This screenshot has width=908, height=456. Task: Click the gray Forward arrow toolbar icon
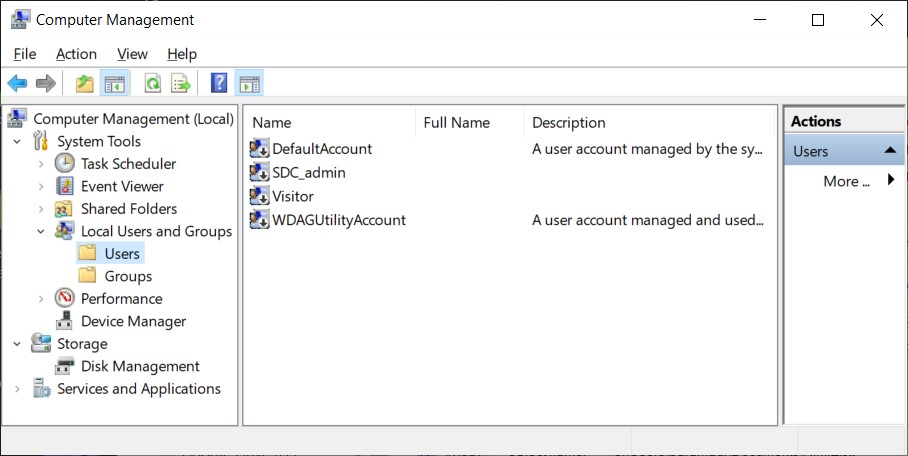pos(46,83)
